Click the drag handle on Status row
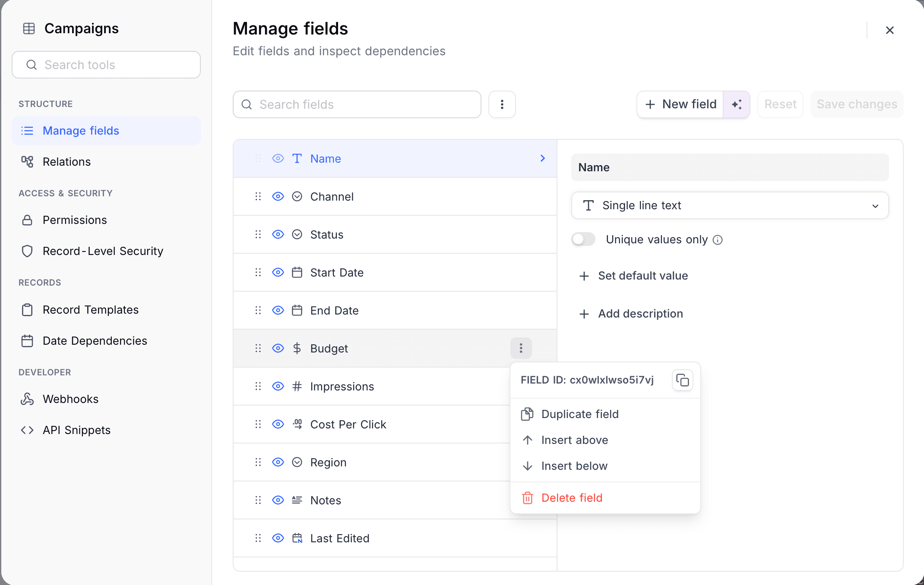 coord(258,235)
